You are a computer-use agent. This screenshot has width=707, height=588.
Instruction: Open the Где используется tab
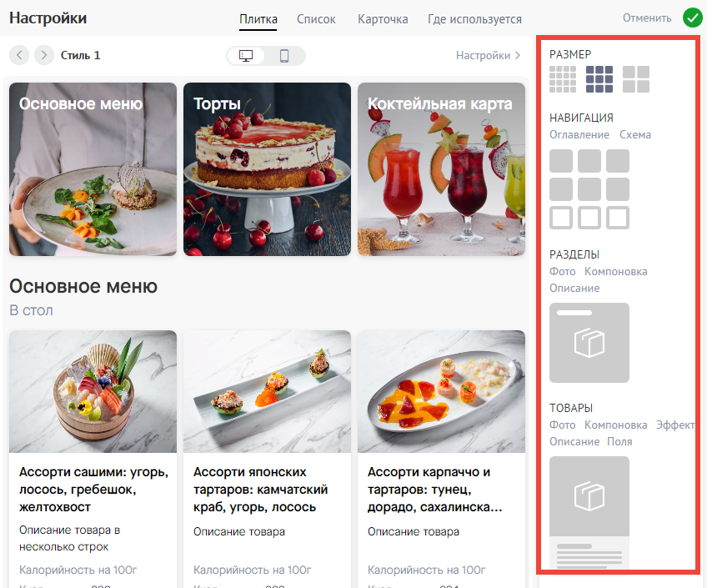tap(474, 19)
